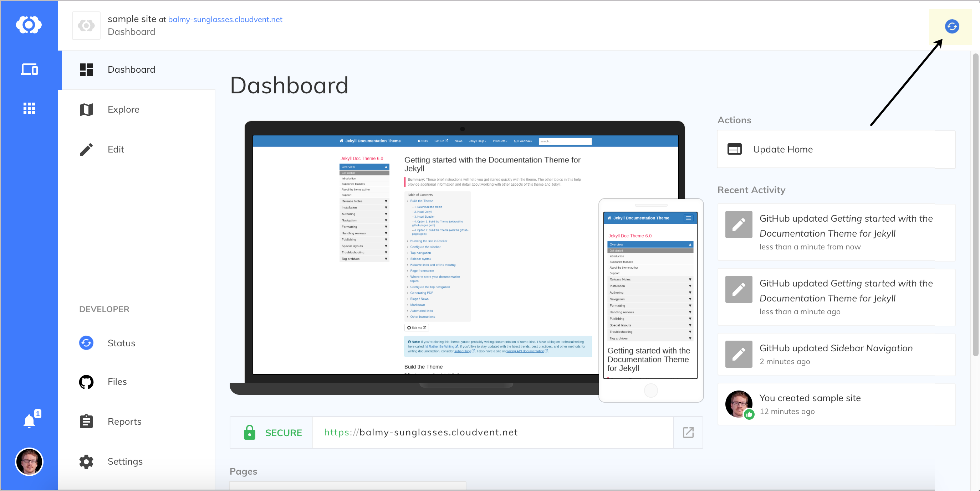The height and width of the screenshot is (491, 980).
Task: Open Edit in the side navigation
Action: coord(136,149)
